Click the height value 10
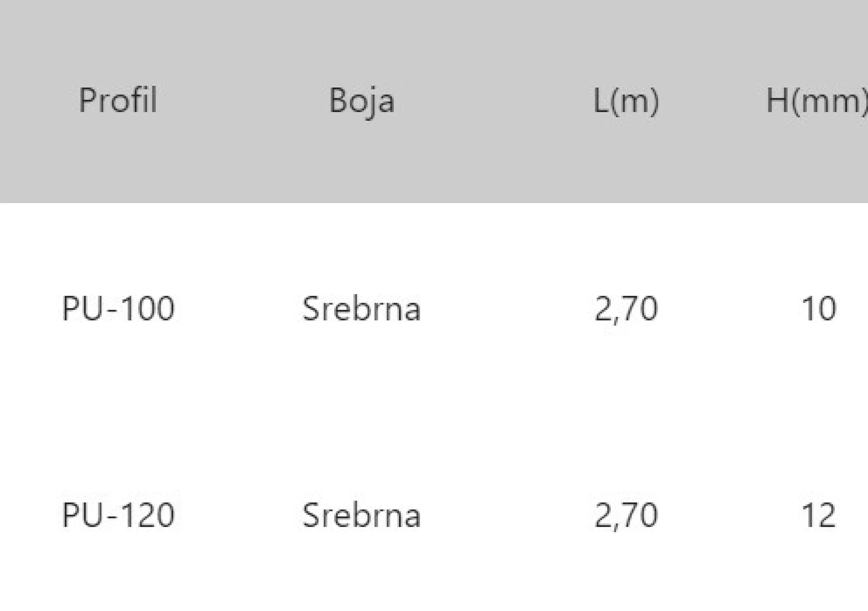Image resolution: width=868 pixels, height=611 pixels. click(819, 309)
